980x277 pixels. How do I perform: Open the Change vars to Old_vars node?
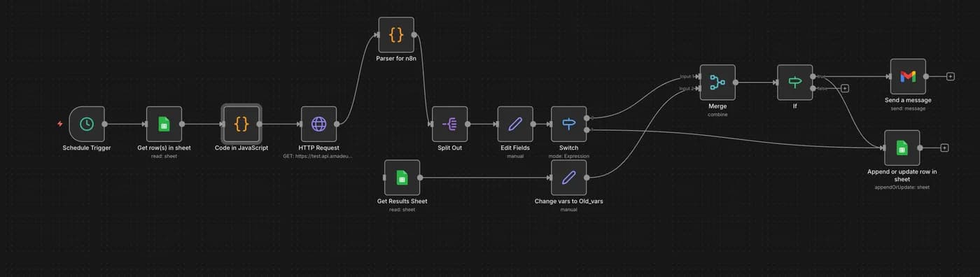coord(569,178)
